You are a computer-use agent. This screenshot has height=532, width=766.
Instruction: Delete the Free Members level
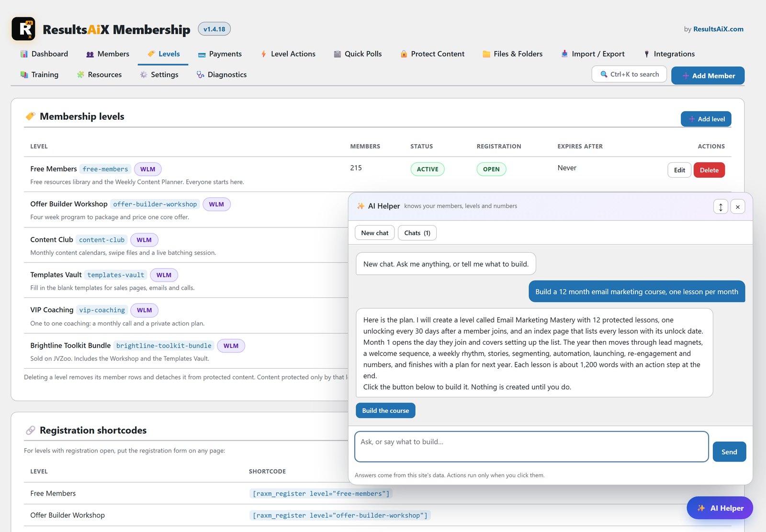click(709, 170)
